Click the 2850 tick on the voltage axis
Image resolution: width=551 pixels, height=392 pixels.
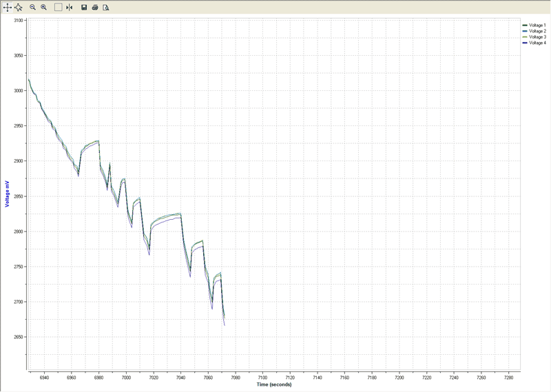[x=19, y=196]
